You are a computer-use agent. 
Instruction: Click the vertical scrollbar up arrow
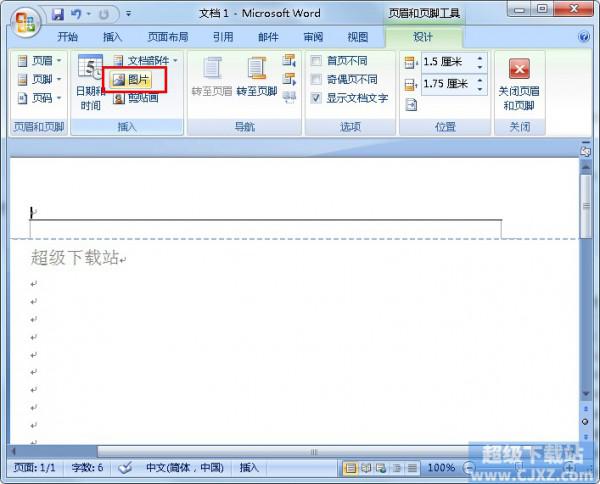pyautogui.click(x=585, y=167)
